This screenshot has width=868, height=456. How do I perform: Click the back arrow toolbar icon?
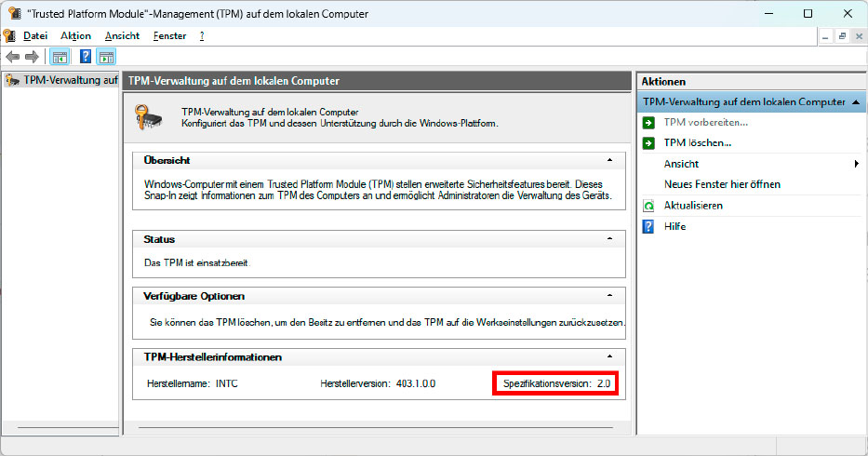click(12, 57)
